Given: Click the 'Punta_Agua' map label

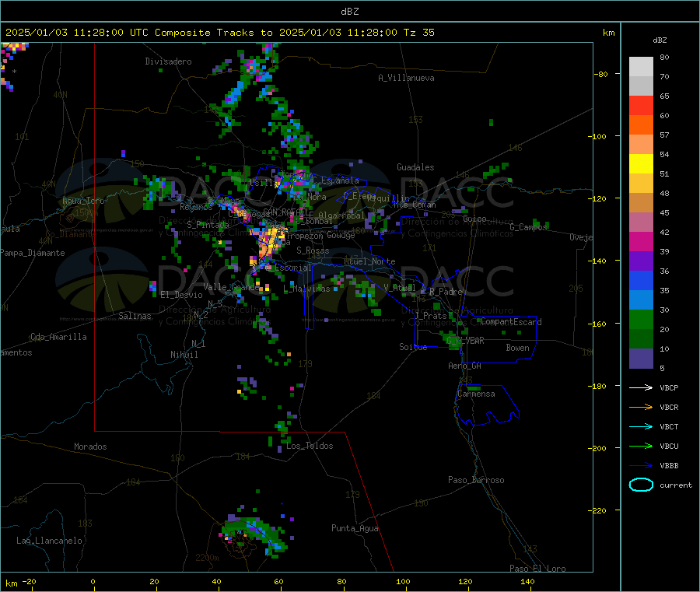Looking at the screenshot, I should click(355, 528).
